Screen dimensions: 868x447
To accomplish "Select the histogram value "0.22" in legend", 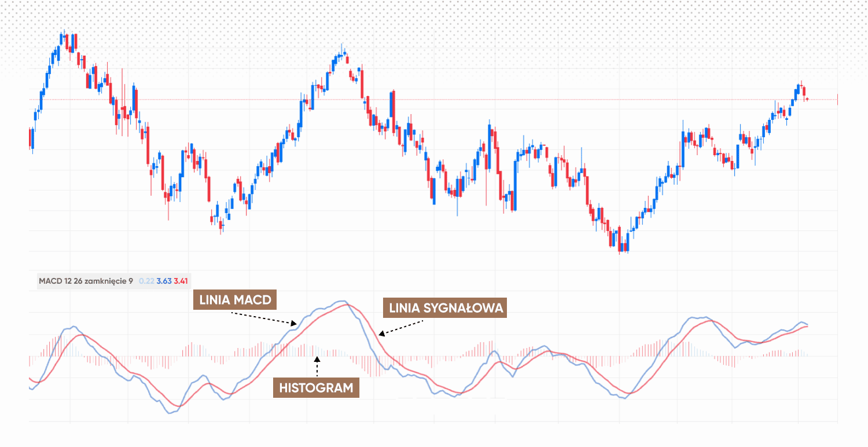I will pyautogui.click(x=146, y=281).
